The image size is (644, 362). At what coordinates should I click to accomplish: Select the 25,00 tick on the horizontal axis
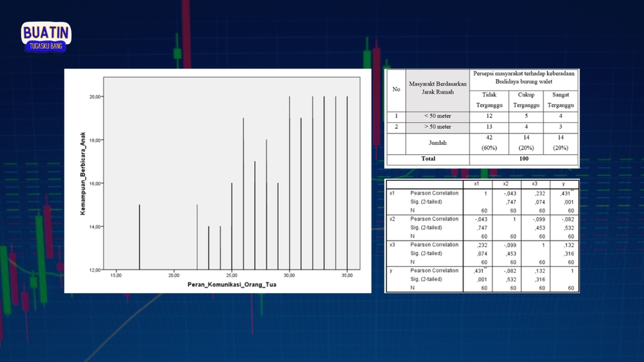pyautogui.click(x=231, y=276)
